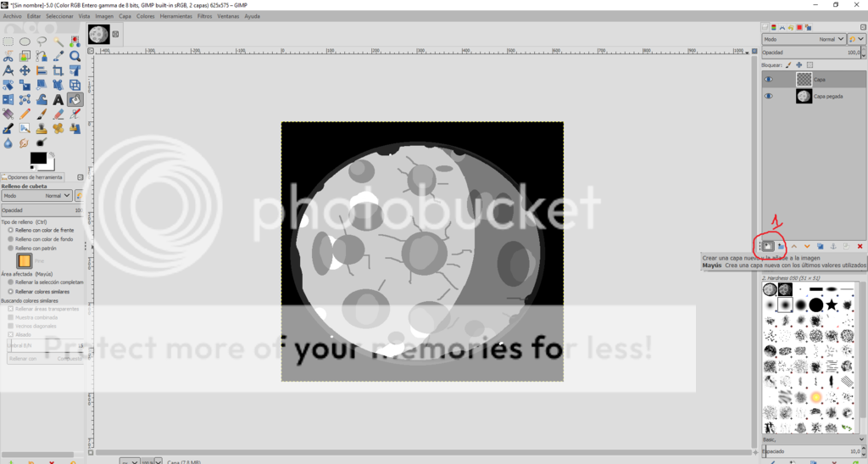Select the Smudge tool
868x464 pixels.
pyautogui.click(x=25, y=143)
